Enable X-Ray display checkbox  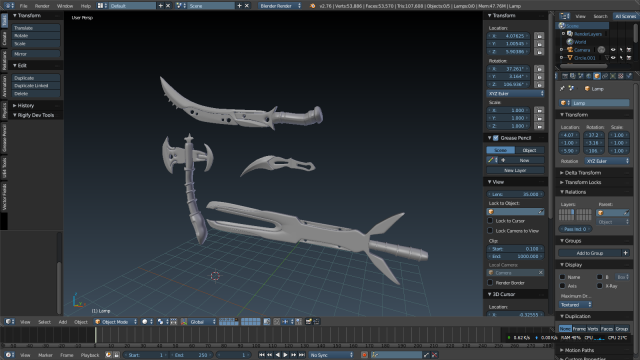600,286
